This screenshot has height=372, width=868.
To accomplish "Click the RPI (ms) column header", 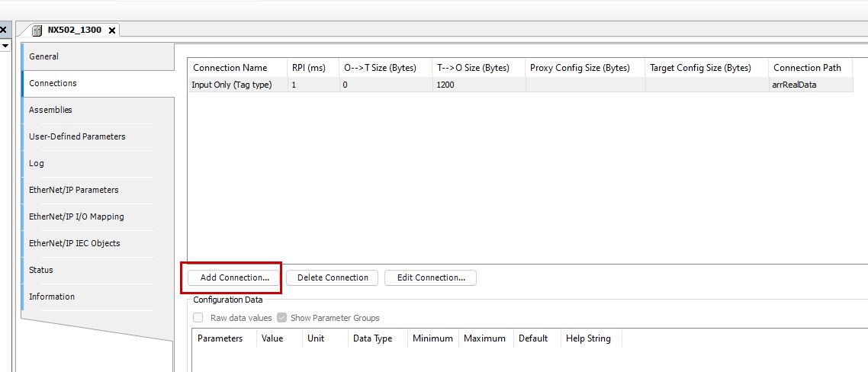I will click(308, 68).
